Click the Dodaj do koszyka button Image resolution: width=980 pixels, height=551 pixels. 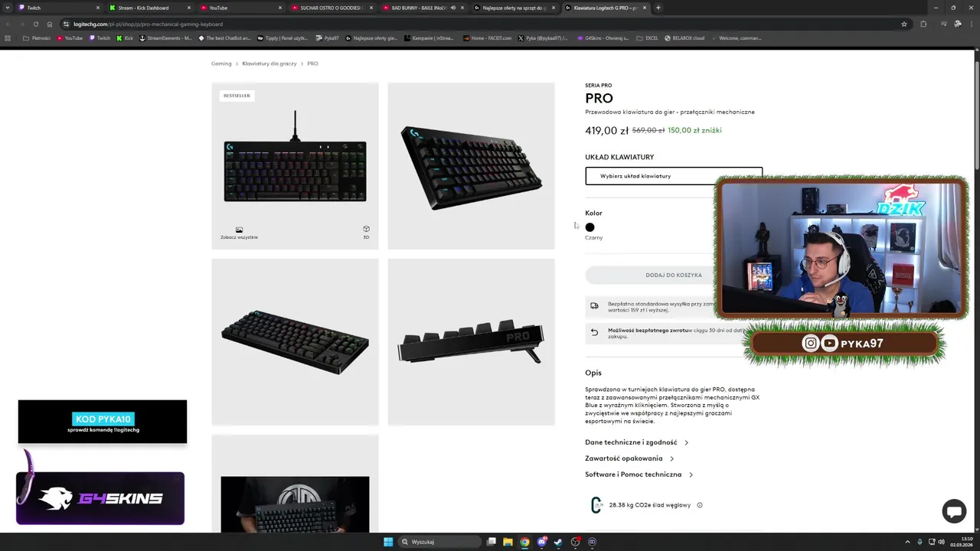pyautogui.click(x=674, y=275)
